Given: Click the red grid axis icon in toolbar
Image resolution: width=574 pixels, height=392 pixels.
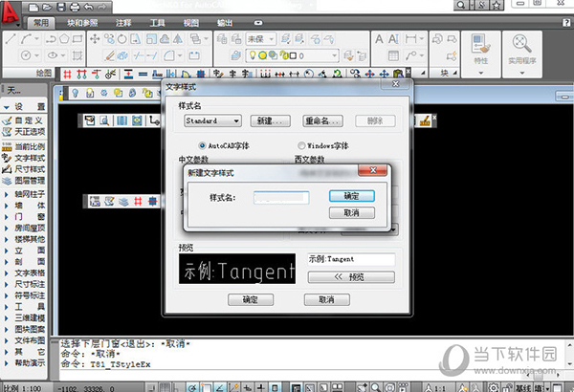Looking at the screenshot, I should (x=67, y=75).
